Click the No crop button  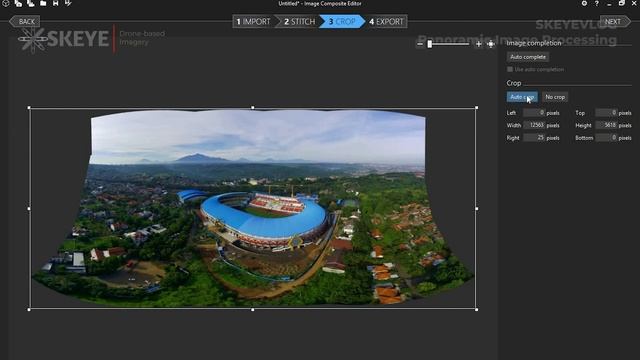tap(555, 97)
